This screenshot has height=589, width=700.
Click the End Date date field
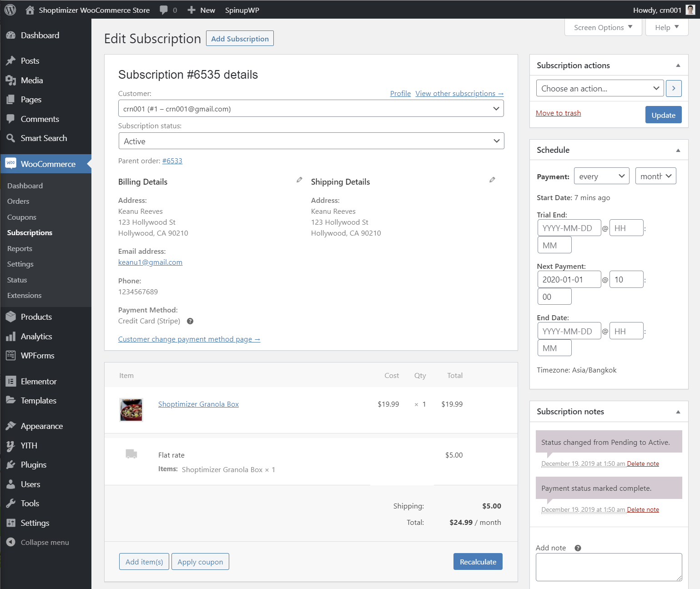[569, 331]
